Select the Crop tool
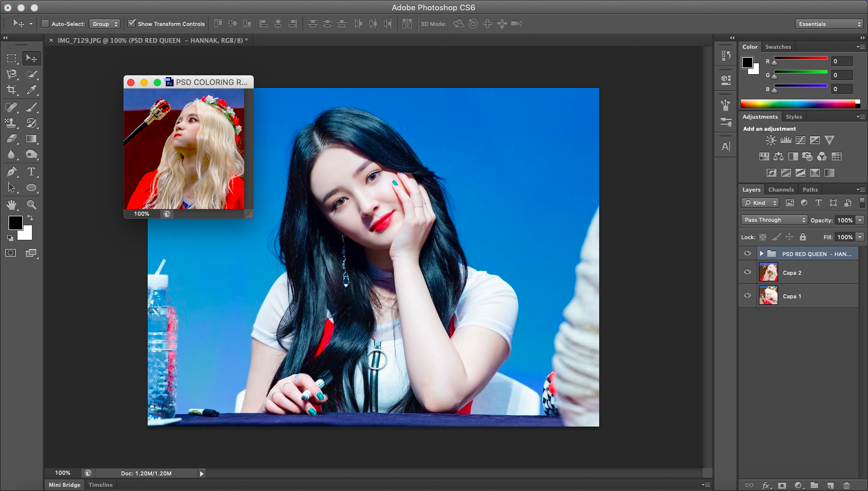The width and height of the screenshot is (868, 491). click(x=11, y=90)
